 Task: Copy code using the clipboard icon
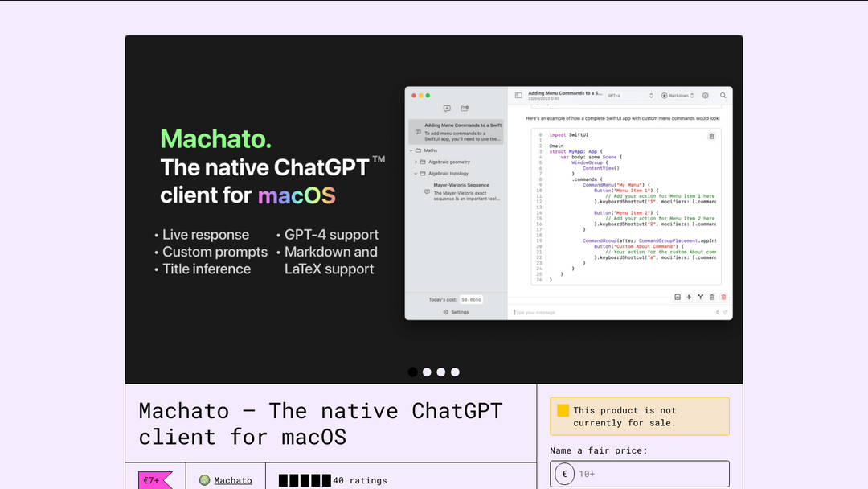point(711,136)
